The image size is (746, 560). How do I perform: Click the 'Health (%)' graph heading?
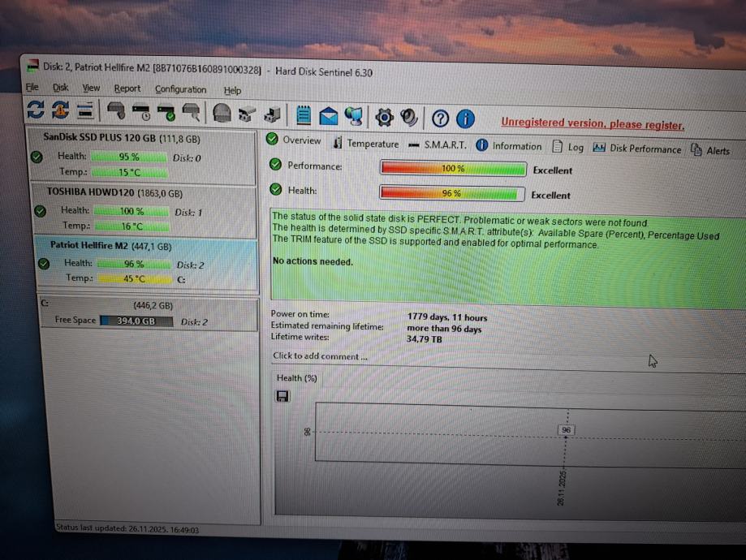coord(297,377)
